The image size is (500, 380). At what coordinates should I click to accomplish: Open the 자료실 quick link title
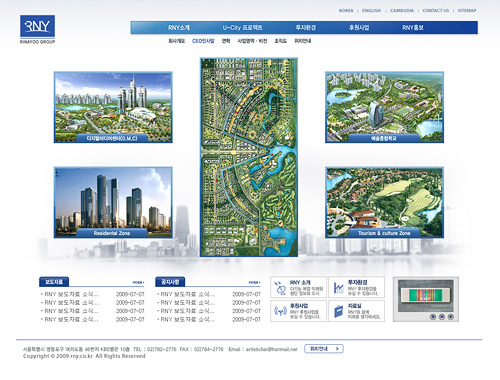pyautogui.click(x=355, y=306)
